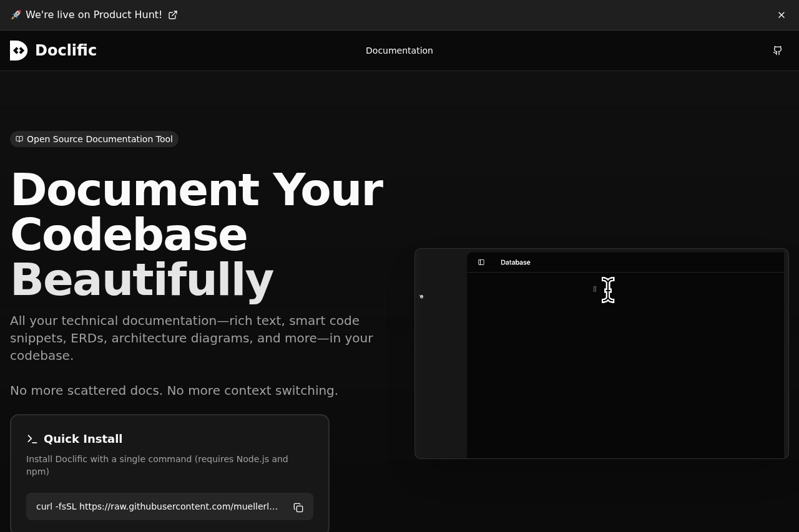Click the drag handle dots in the demo editor
The height and width of the screenshot is (532, 799).
coord(594,289)
